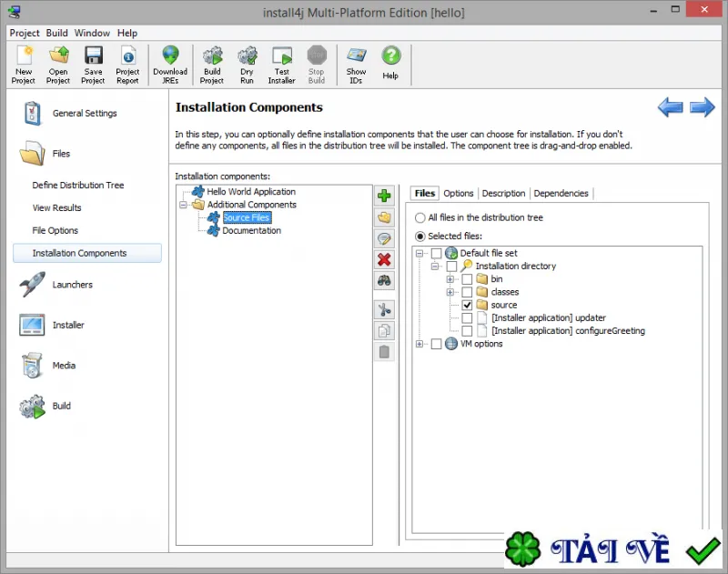The image size is (728, 574).
Task: Click Download JREs globe icon
Action: click(x=170, y=65)
